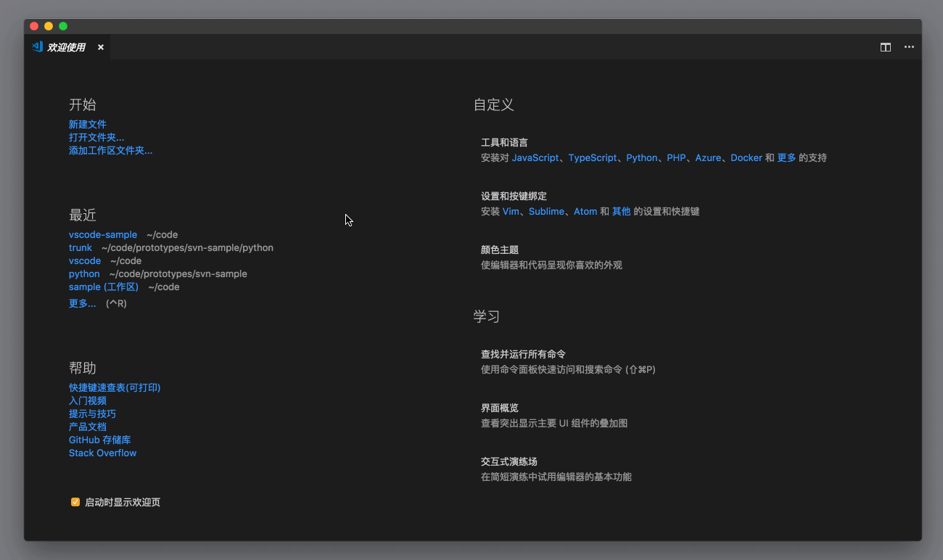The height and width of the screenshot is (560, 943).
Task: Open GitHub 存储库 link
Action: 100,440
